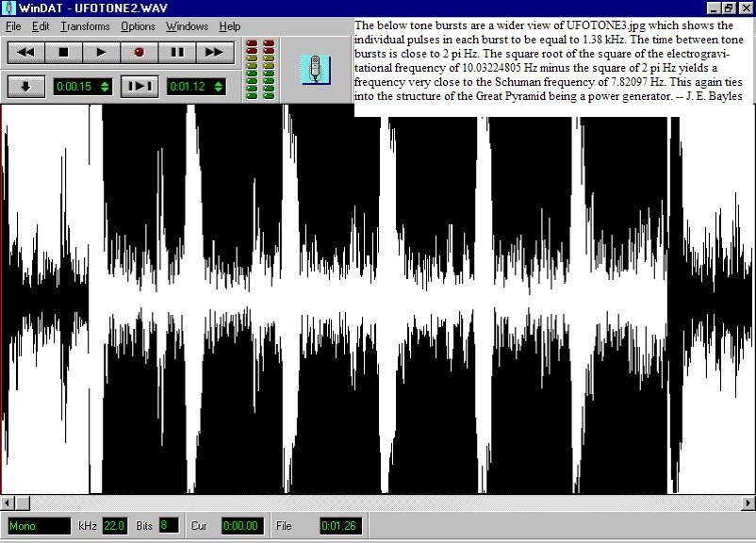Open the Windows menu

point(187,26)
